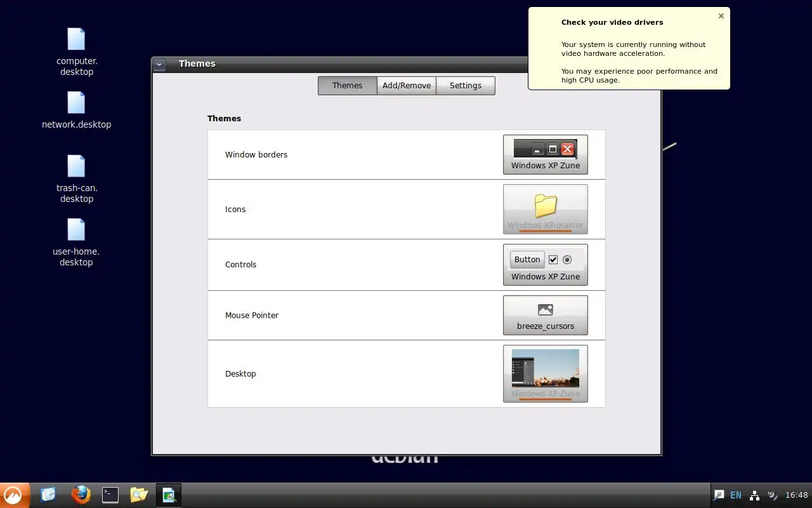Click the tray icon beside the clock
The width and height of the screenshot is (812, 508).
click(772, 495)
